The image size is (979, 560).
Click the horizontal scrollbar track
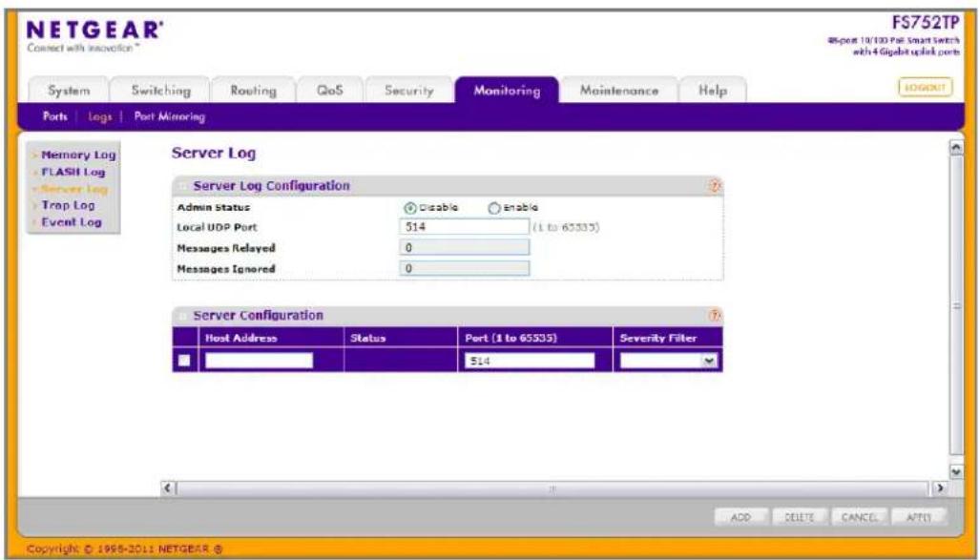[553, 488]
